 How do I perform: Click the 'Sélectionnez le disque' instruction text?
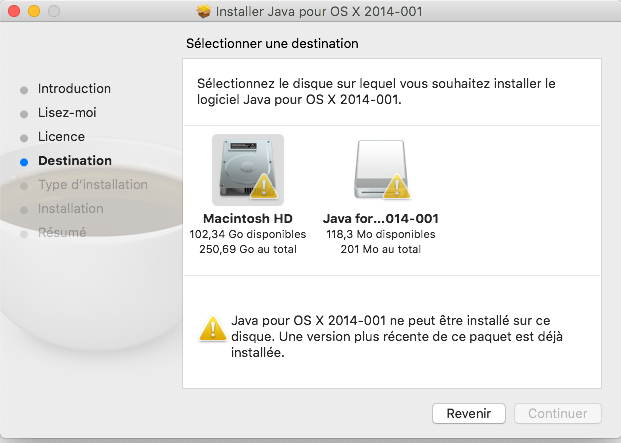point(376,91)
